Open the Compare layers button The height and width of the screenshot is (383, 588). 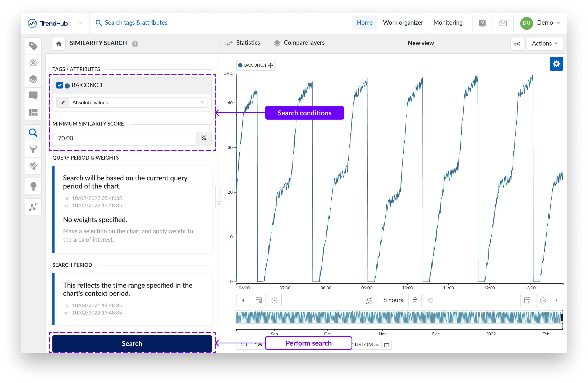299,43
